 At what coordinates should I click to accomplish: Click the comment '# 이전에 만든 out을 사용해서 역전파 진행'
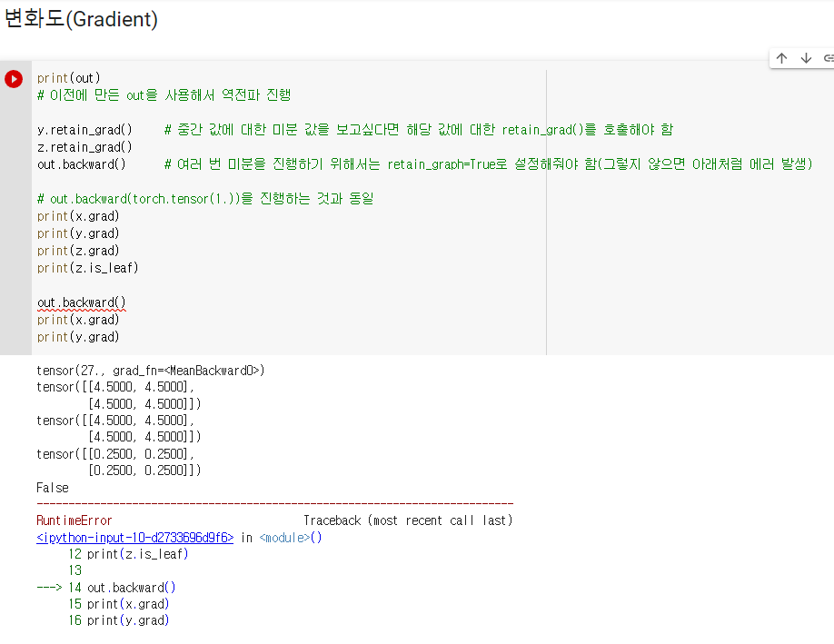[x=164, y=95]
